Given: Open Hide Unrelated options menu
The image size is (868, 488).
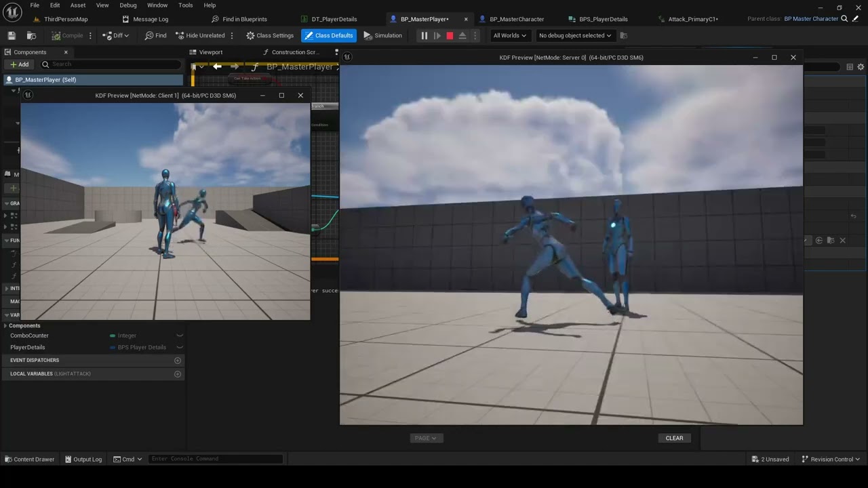Looking at the screenshot, I should 232,35.
